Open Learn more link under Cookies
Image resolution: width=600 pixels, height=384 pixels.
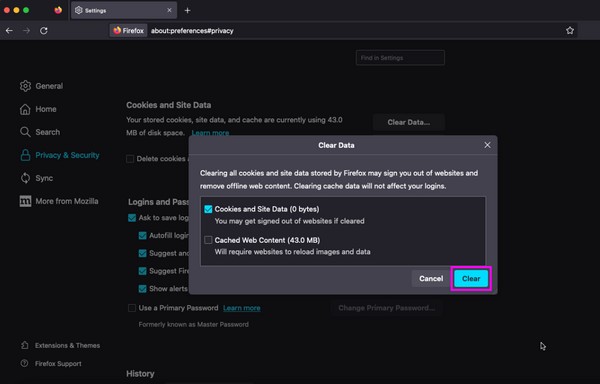tap(210, 133)
